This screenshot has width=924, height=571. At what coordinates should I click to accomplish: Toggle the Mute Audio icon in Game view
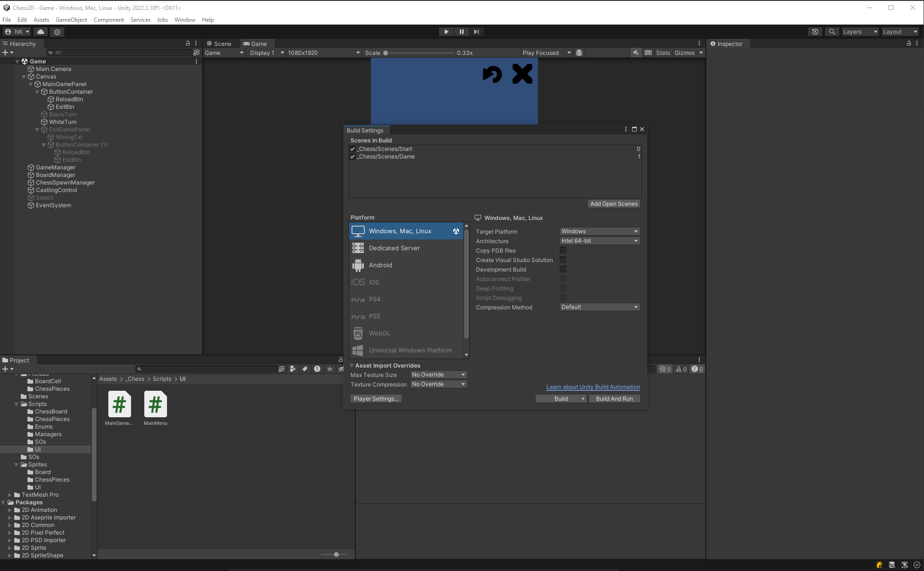(636, 53)
